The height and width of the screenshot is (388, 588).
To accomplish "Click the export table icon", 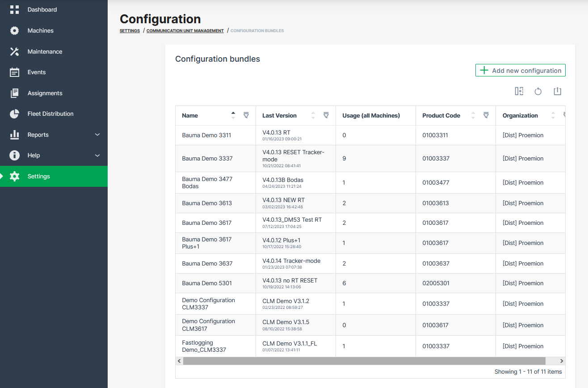I will coord(557,91).
